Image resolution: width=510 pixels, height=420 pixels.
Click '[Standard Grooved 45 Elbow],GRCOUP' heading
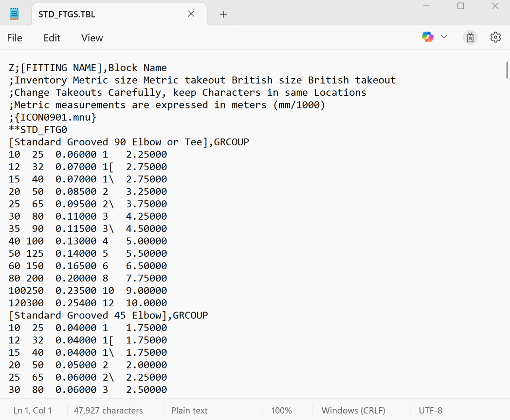coord(109,315)
